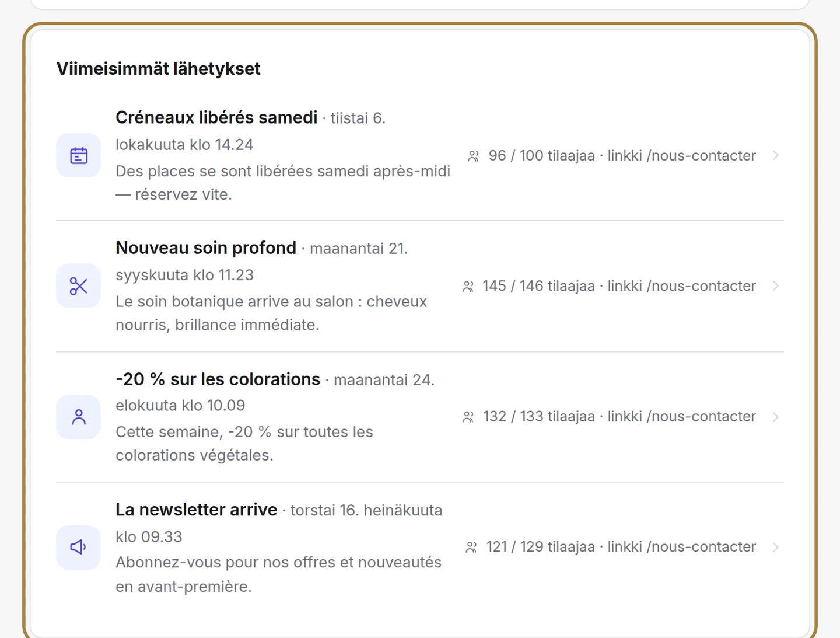
Task: Click the 96 / 100 tilaajaa link info text
Action: (x=622, y=156)
